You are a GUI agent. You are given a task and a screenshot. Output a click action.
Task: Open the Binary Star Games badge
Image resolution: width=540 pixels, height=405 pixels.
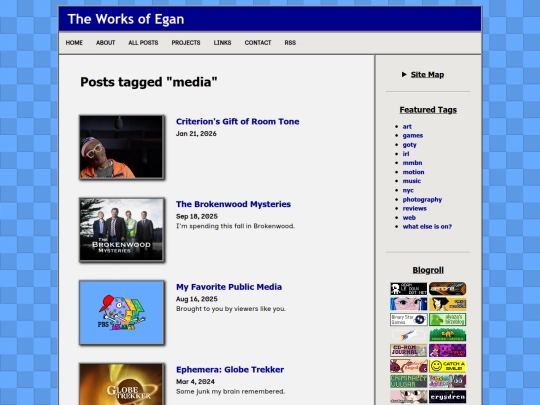pyautogui.click(x=408, y=320)
